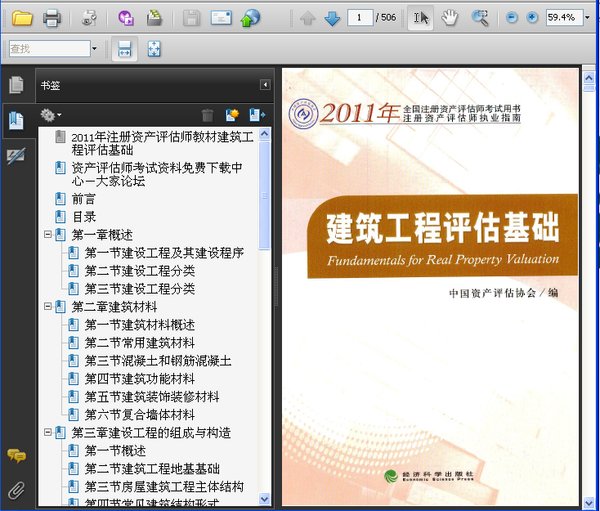This screenshot has width=600, height=511.
Task: Click the green document stack icon
Action: click(x=154, y=18)
